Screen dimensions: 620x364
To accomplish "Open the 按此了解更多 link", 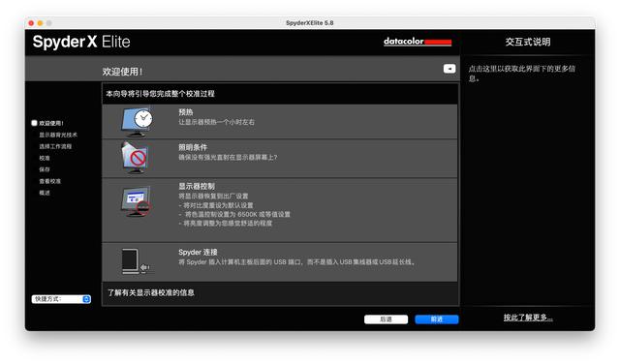I will click(x=528, y=318).
